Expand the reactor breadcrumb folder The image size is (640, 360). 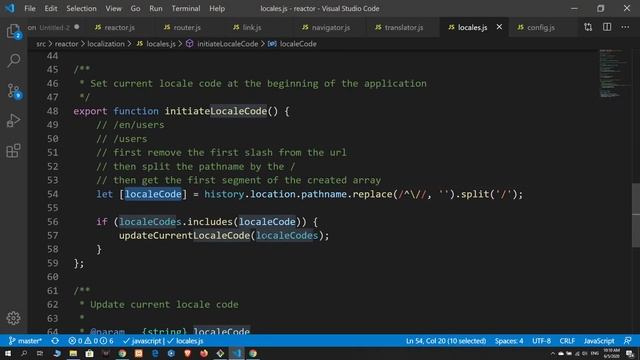pyautogui.click(x=66, y=44)
